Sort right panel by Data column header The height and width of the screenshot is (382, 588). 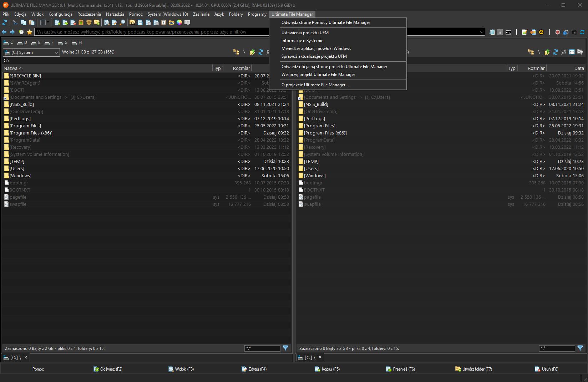pyautogui.click(x=566, y=68)
